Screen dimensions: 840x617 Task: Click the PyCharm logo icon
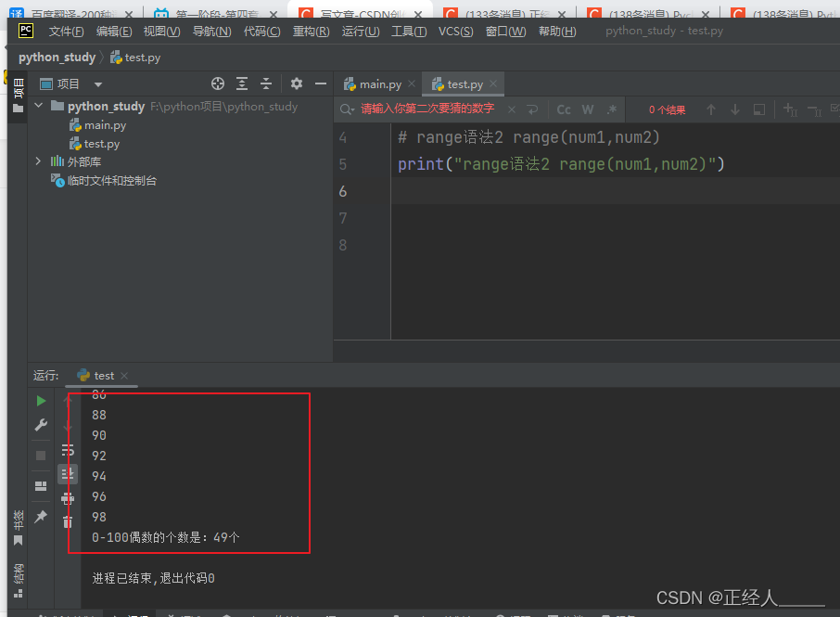pos(26,31)
